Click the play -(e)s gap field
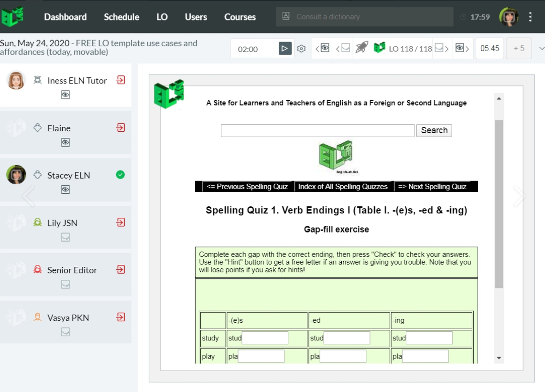 point(261,356)
